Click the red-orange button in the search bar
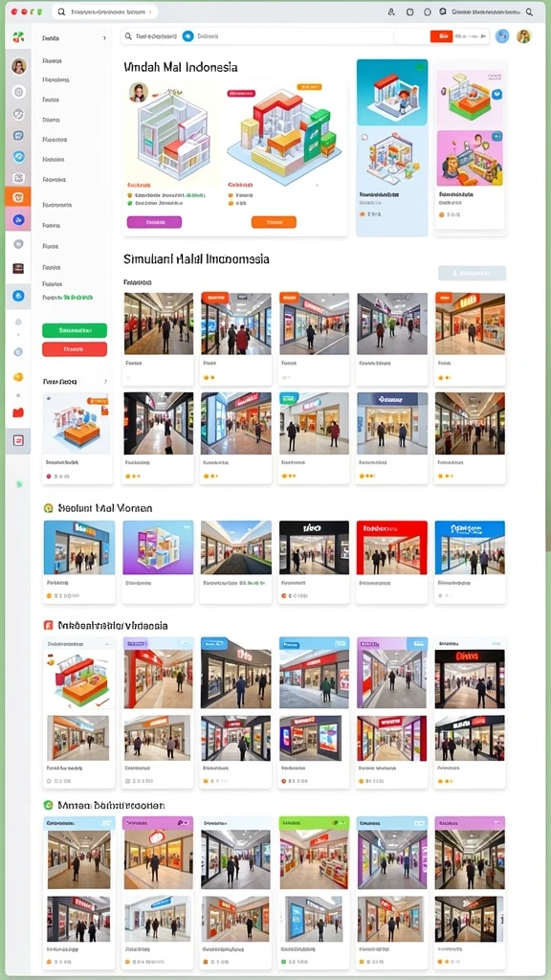551x980 pixels. pyautogui.click(x=442, y=36)
